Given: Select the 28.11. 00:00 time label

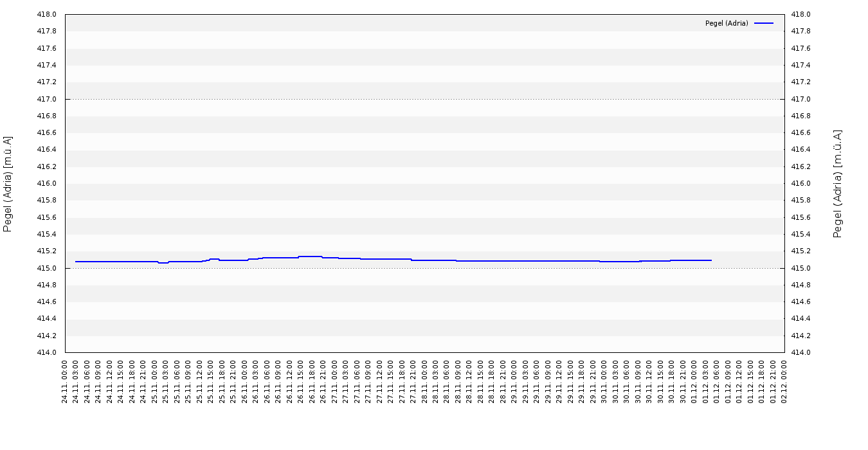Looking at the screenshot, I should click(x=424, y=382).
